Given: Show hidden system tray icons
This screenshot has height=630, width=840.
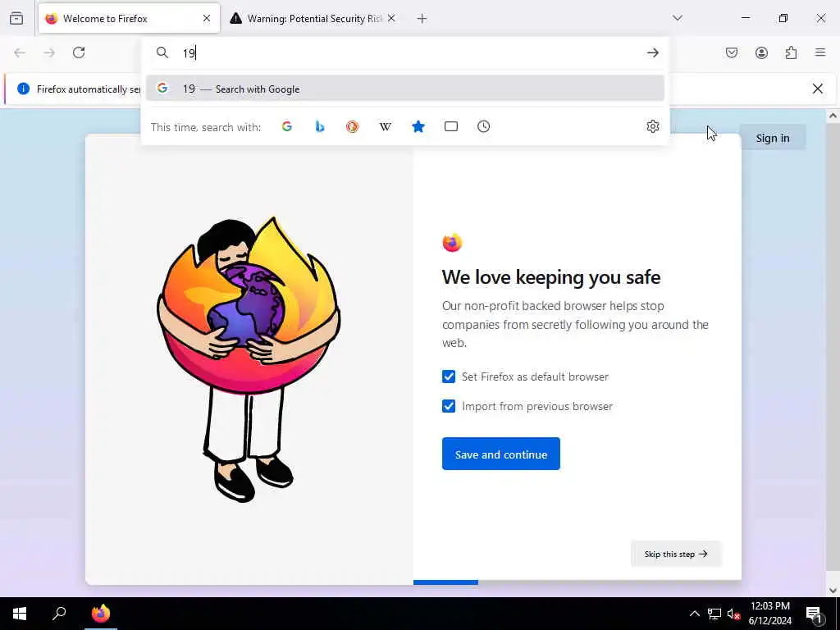Looking at the screenshot, I should pyautogui.click(x=694, y=614).
